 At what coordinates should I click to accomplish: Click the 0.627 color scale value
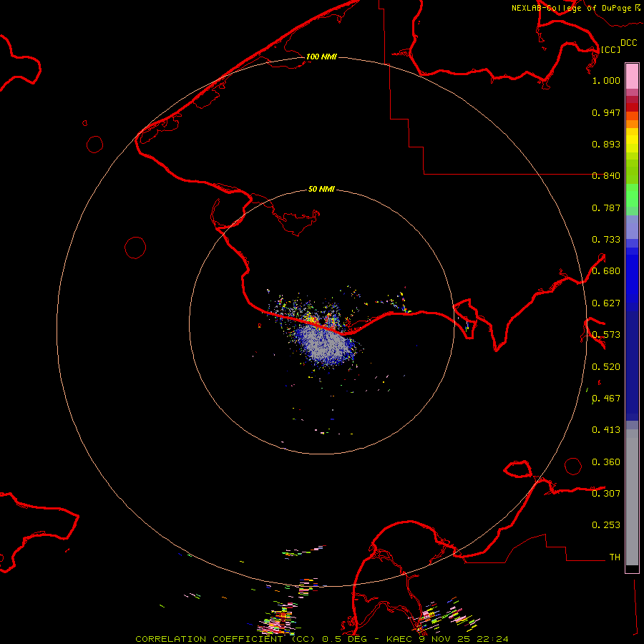(x=606, y=303)
